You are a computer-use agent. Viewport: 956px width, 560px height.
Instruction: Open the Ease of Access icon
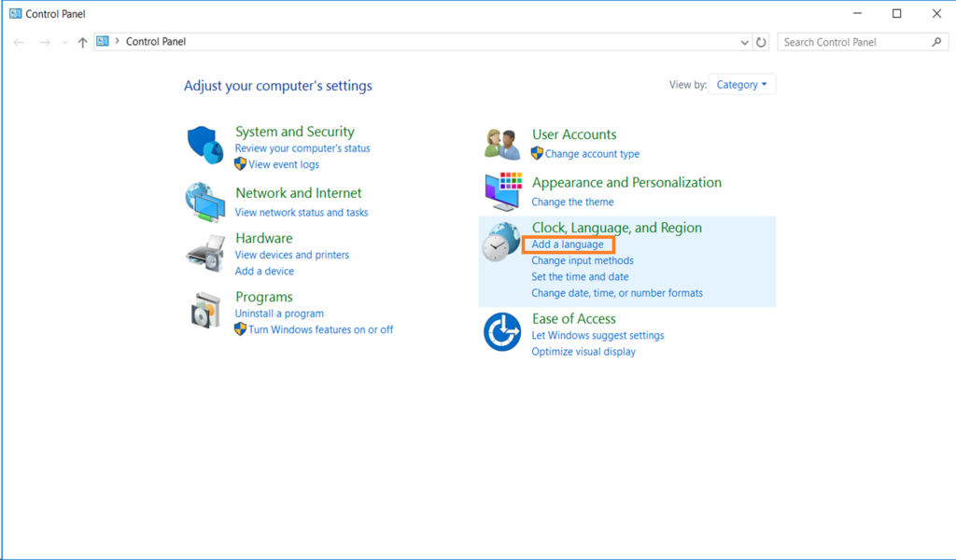coord(502,332)
